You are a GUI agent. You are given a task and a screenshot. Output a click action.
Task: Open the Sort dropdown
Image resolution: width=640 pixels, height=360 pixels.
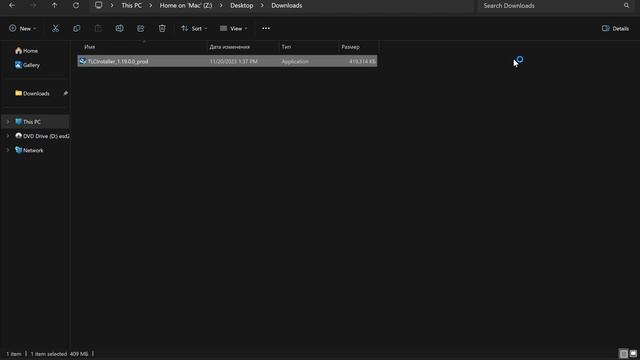pos(194,29)
